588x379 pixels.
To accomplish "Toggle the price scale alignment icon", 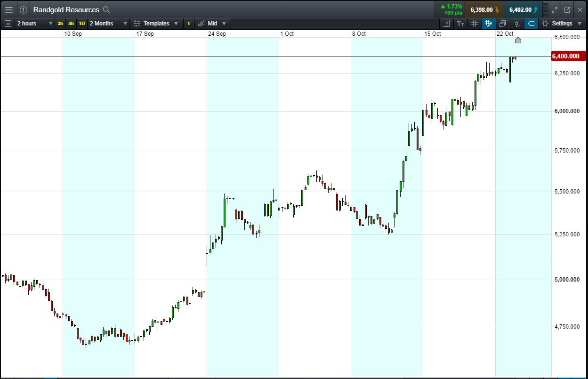I will point(447,24).
